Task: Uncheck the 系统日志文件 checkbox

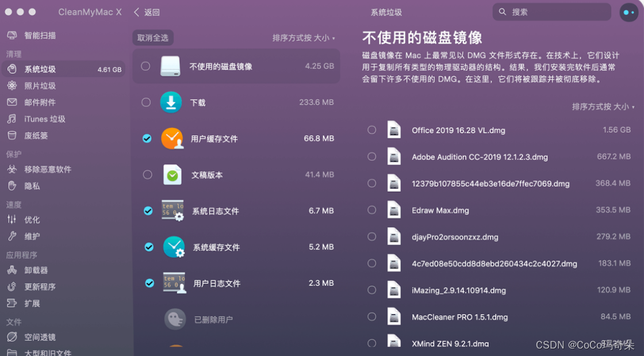Action: pyautogui.click(x=148, y=210)
